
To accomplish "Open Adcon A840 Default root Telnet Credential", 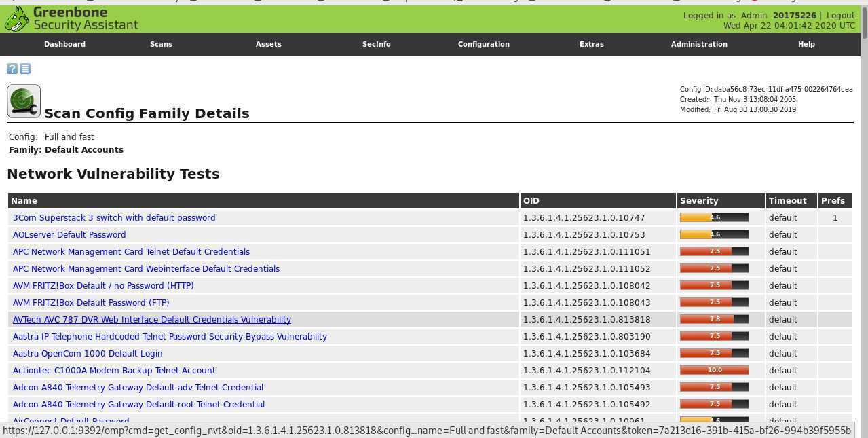I will click(x=138, y=405).
